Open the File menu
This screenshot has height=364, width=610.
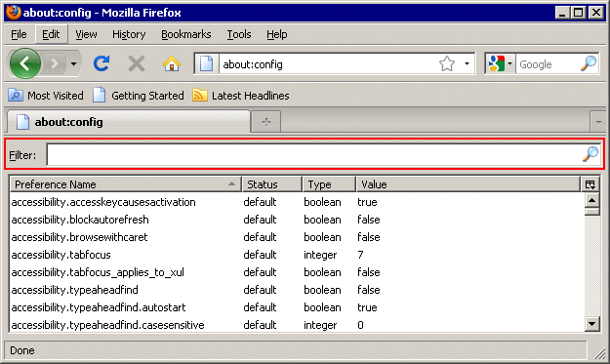coord(19,34)
